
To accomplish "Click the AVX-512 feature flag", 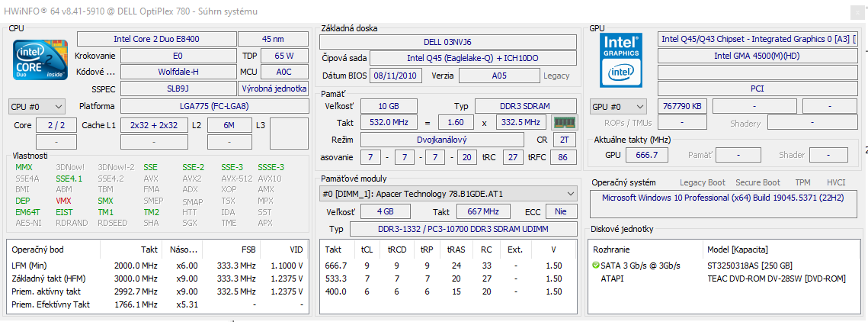I will 237,179.
